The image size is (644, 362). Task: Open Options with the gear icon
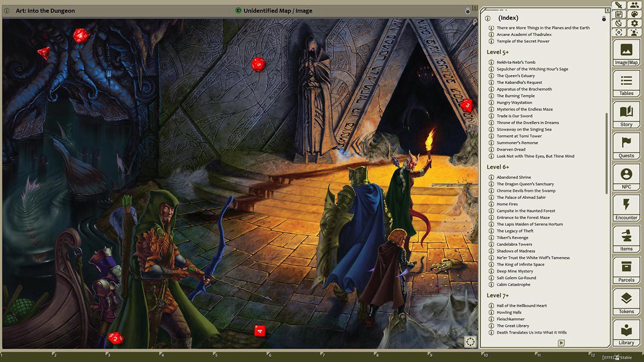pyautogui.click(x=635, y=23)
